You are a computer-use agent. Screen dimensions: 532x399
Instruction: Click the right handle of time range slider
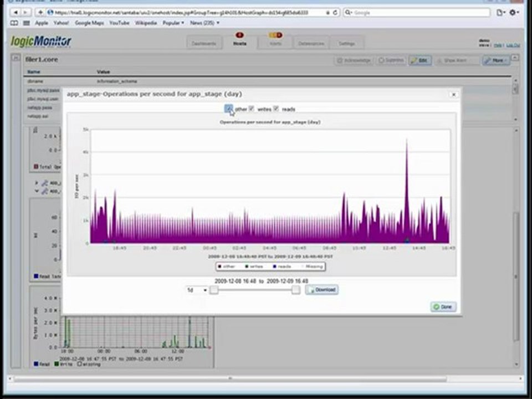296,290
